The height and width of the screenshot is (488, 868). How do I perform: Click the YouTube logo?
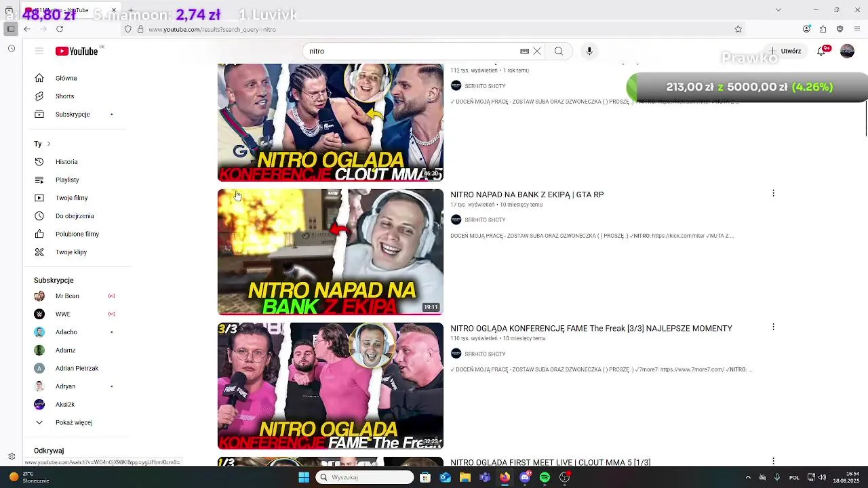tap(77, 51)
